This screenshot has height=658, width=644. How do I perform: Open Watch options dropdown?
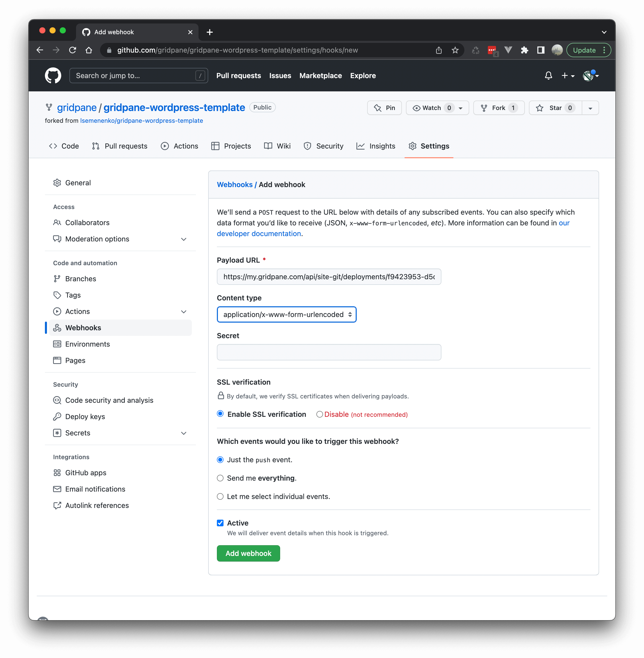tap(437, 108)
